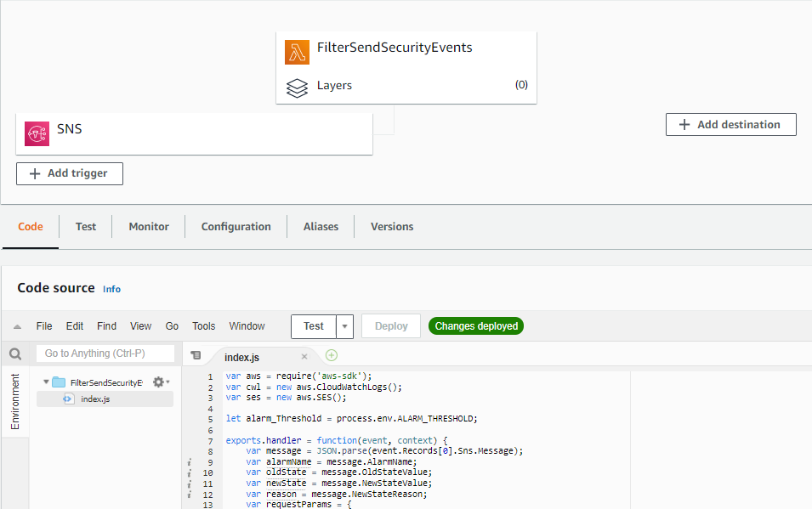The image size is (812, 509).
Task: Switch to the Configuration tab
Action: [236, 226]
